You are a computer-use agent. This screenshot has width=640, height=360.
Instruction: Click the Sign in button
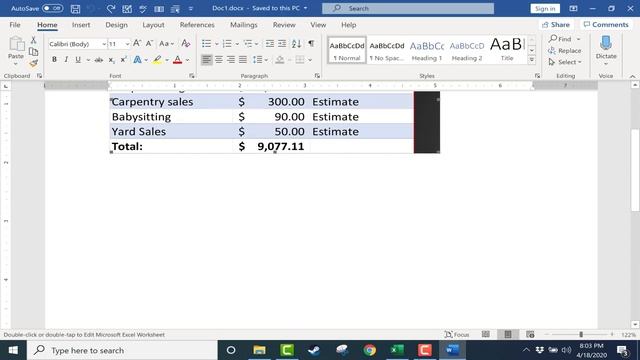pyautogui.click(x=545, y=9)
